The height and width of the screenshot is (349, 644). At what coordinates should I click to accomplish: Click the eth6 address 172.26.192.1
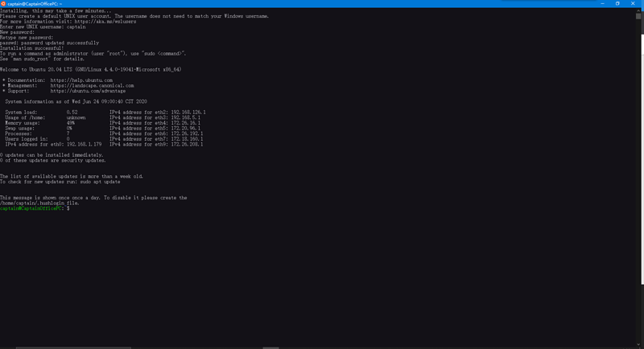tap(187, 133)
